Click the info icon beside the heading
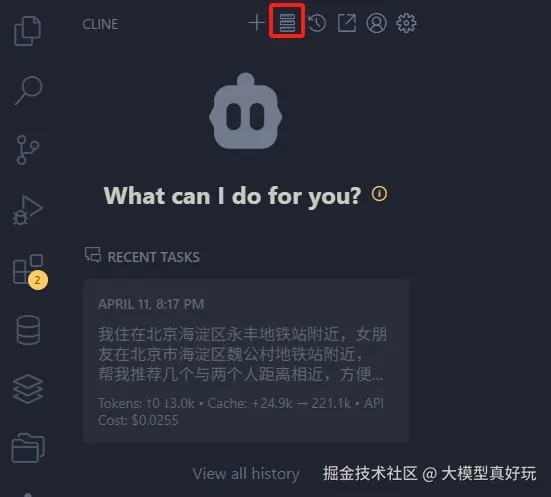 tap(380, 194)
